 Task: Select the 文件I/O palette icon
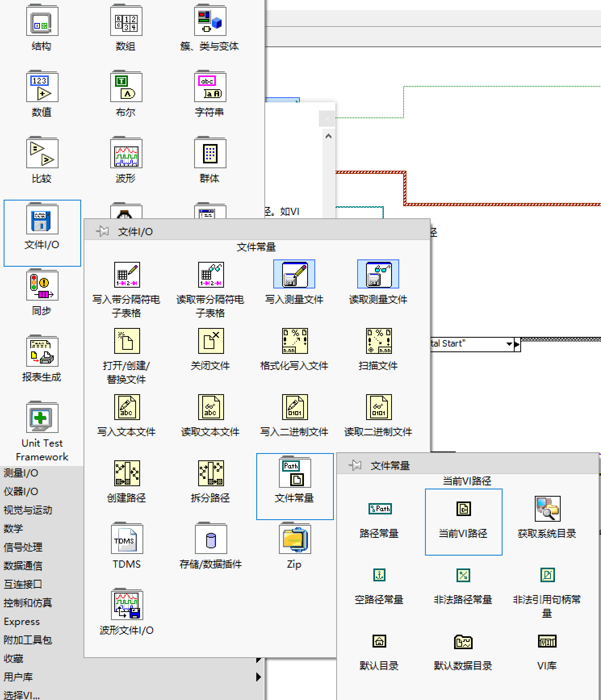(x=42, y=219)
